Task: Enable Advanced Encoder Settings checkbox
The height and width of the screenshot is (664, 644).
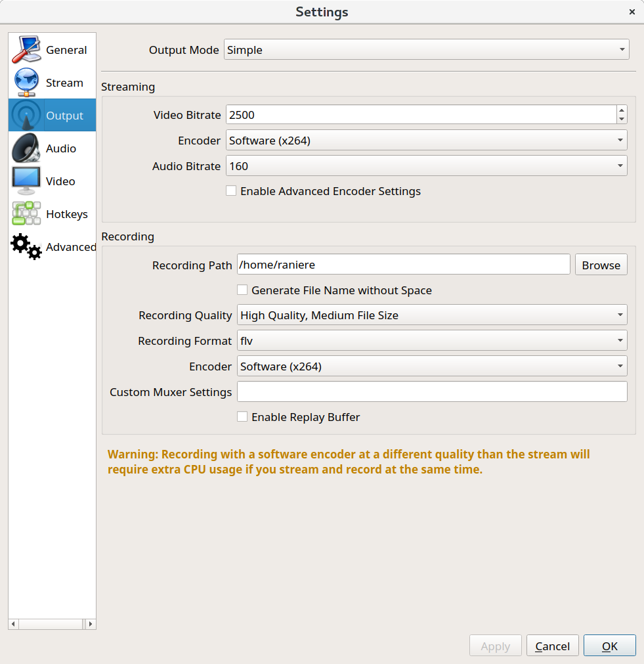Action: pyautogui.click(x=231, y=191)
